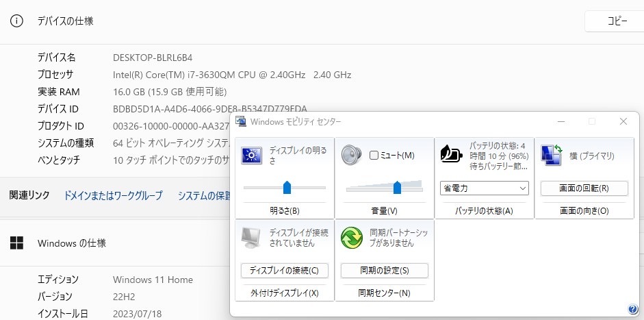Screen dimensions: 644x320
Task: Click the Windows 11 Home edition value
Action: [x=153, y=280]
